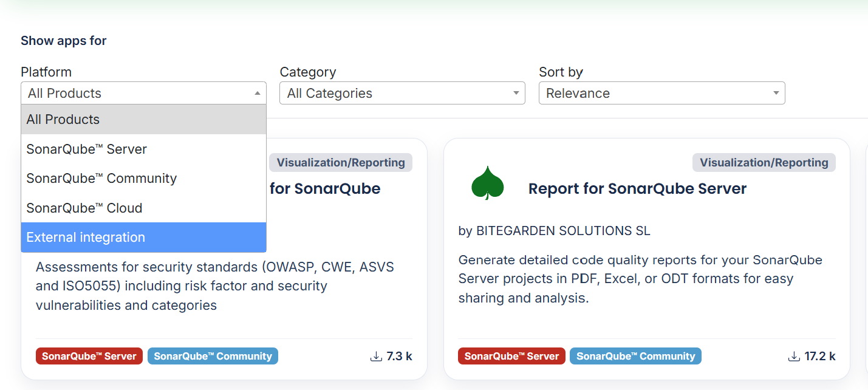Click Visualization/Reporting tag on left card
Screen dimensions: 868x390
tap(341, 162)
